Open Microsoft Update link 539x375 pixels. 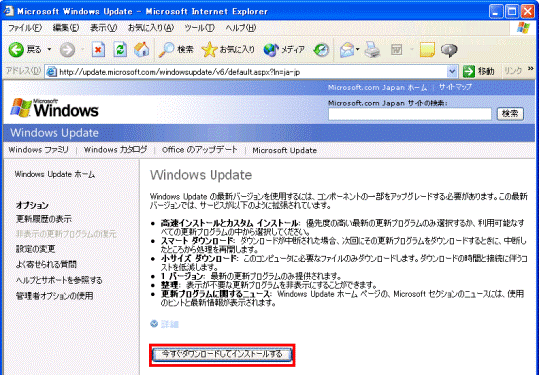(285, 150)
